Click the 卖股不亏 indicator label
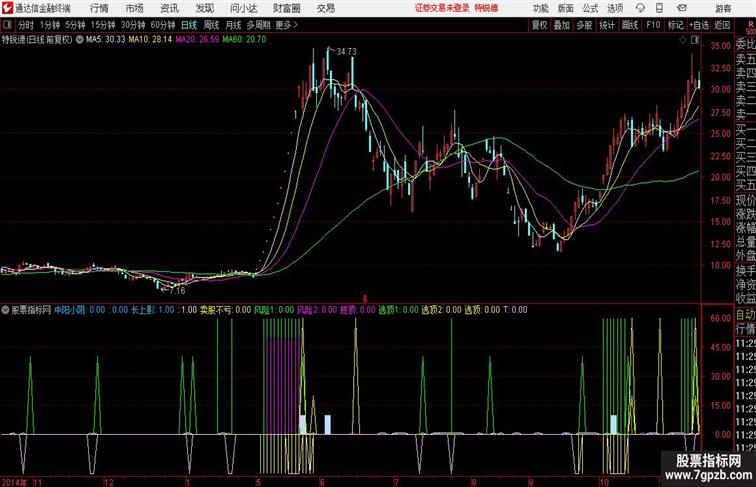Image resolution: width=756 pixels, height=487 pixels. click(216, 310)
